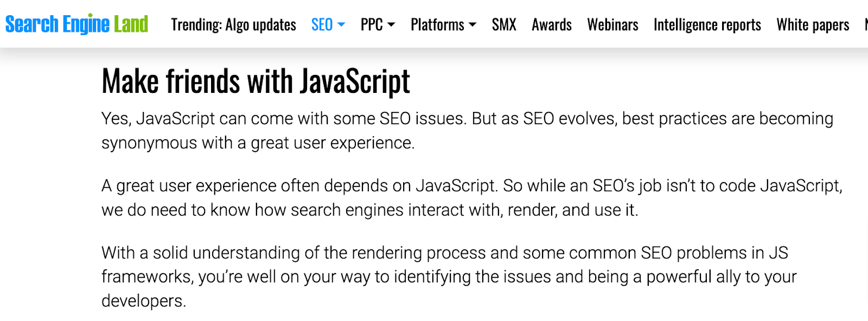Visit the Webinars section
868x321 pixels.
(612, 25)
